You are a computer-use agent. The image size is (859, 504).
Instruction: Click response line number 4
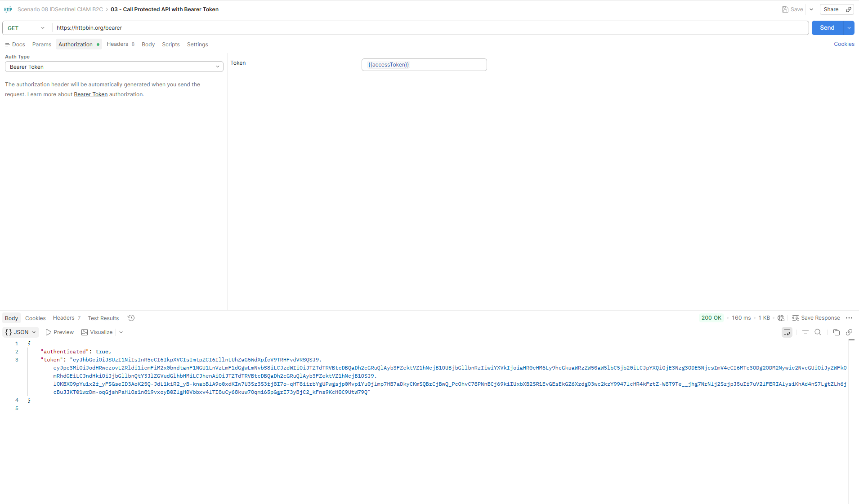[x=17, y=400]
